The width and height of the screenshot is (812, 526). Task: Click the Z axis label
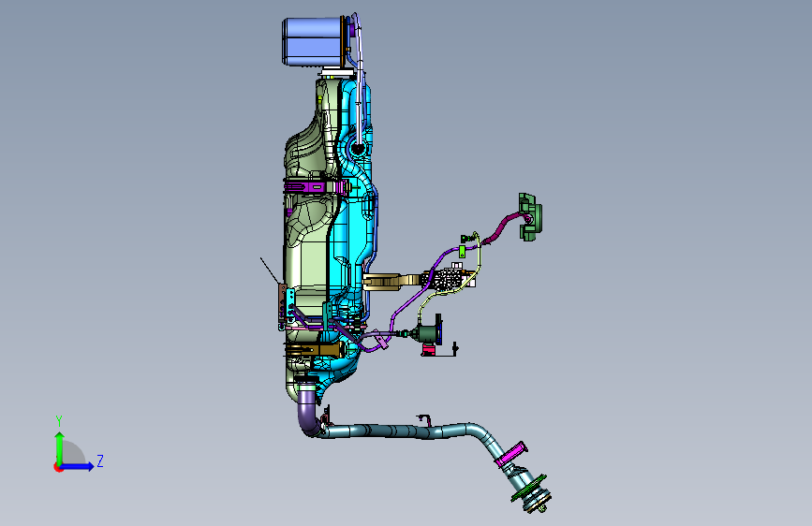[100, 460]
